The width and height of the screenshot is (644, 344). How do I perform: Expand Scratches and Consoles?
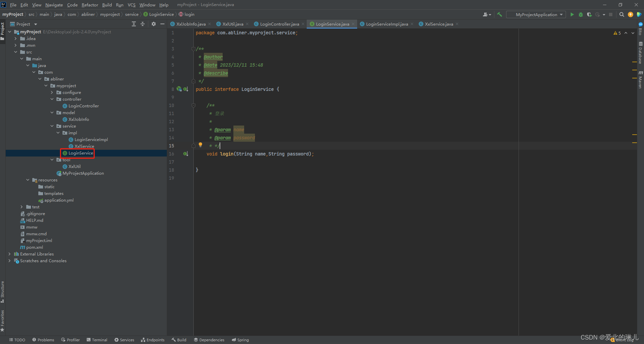point(9,261)
